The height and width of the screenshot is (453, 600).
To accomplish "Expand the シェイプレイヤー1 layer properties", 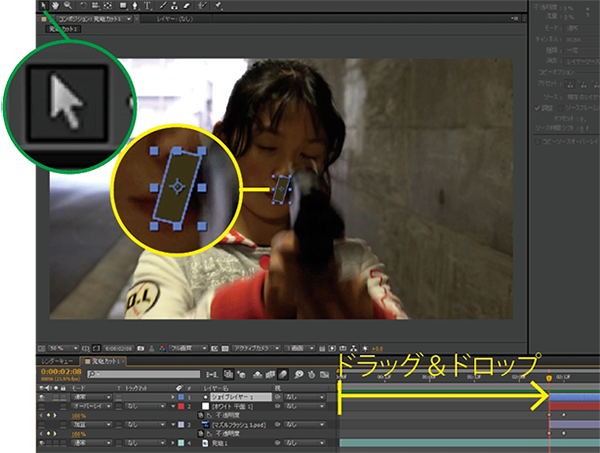I will click(x=173, y=398).
